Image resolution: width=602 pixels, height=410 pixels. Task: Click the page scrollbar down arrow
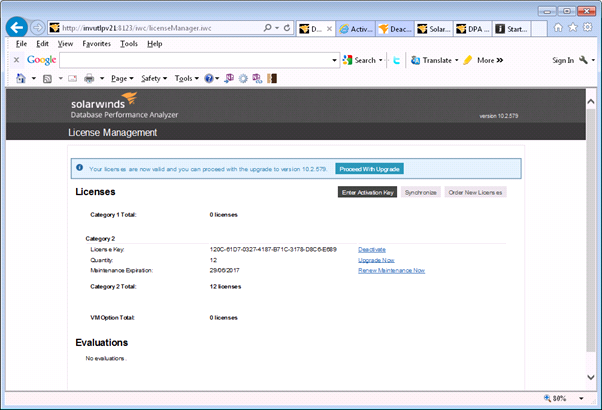pyautogui.click(x=591, y=377)
